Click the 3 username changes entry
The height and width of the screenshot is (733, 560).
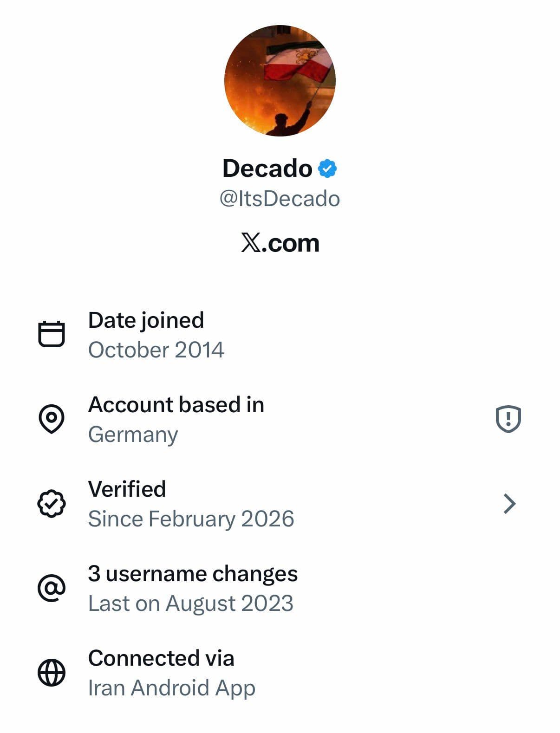194,587
